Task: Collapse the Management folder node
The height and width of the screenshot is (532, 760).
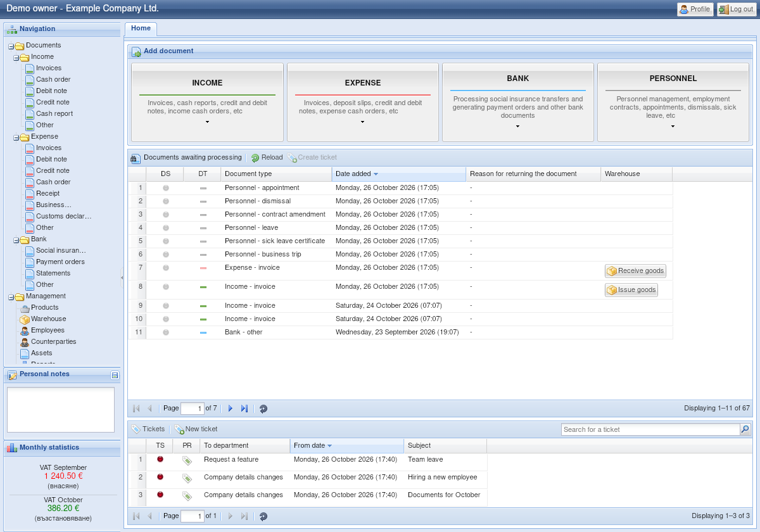Action: coord(11,297)
